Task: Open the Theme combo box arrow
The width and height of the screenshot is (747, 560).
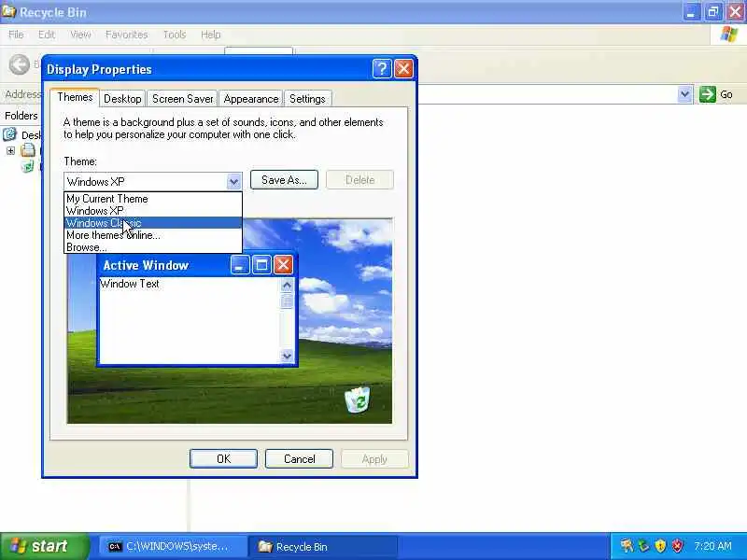Action: pyautogui.click(x=233, y=181)
